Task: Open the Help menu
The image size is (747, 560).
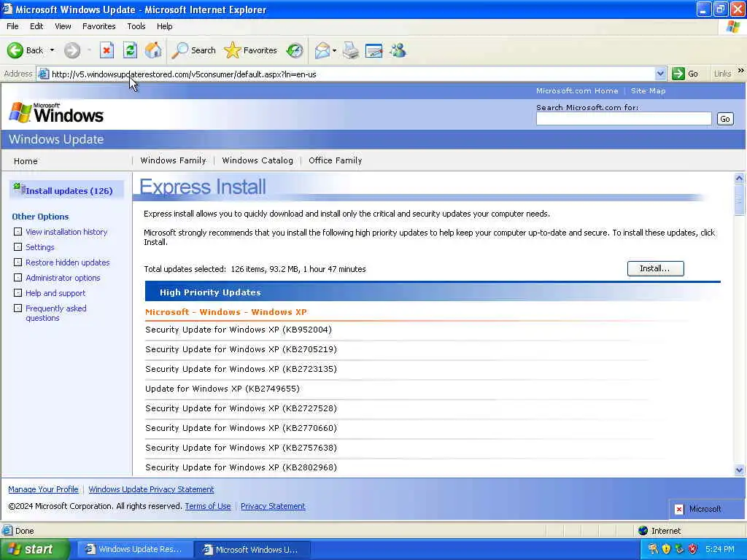Action: pos(165,26)
